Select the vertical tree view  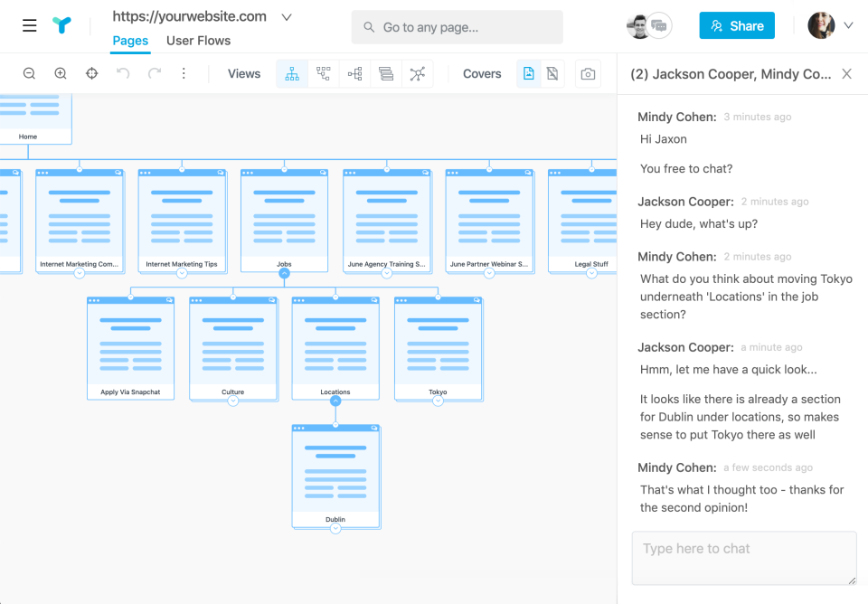[x=292, y=73]
